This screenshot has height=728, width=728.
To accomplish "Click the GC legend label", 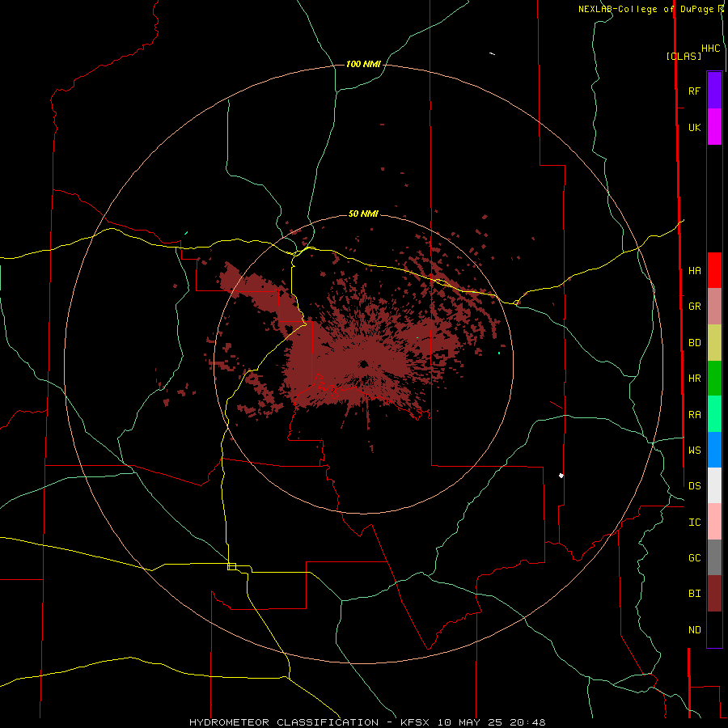I will (694, 557).
